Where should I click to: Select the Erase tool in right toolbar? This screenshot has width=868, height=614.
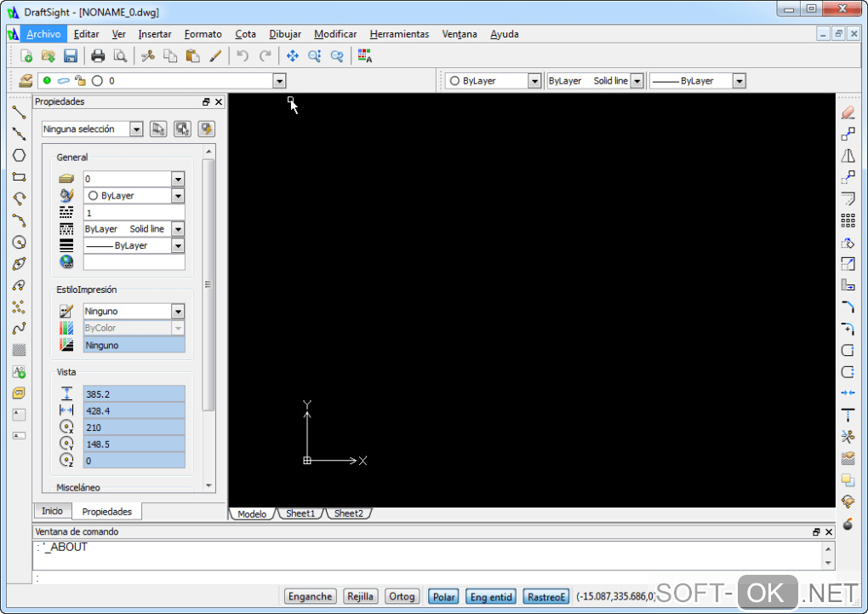[848, 112]
